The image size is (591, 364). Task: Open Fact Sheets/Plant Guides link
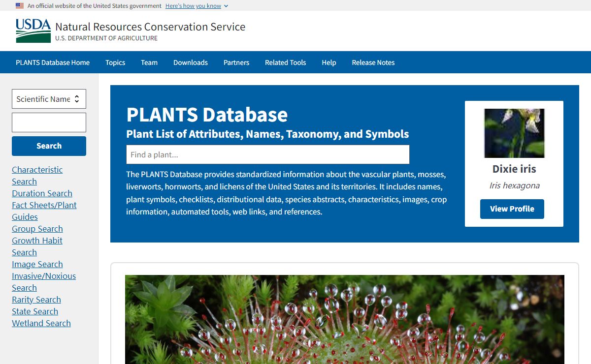44,211
